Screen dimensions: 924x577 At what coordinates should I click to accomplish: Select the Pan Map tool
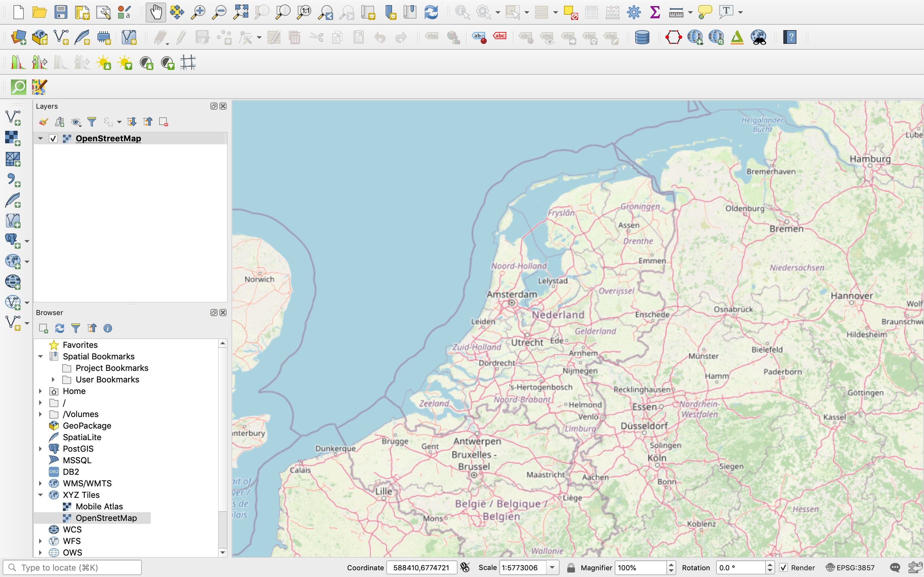tap(155, 12)
